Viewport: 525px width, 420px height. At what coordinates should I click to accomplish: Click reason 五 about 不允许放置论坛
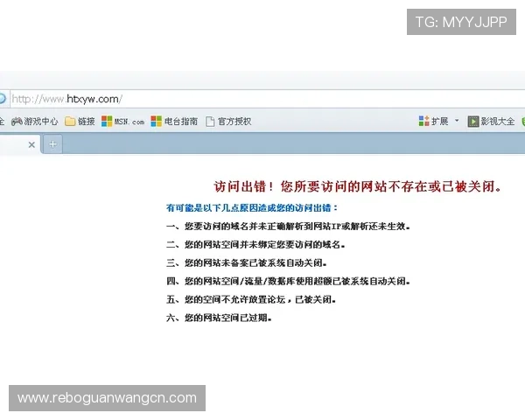coord(251,299)
